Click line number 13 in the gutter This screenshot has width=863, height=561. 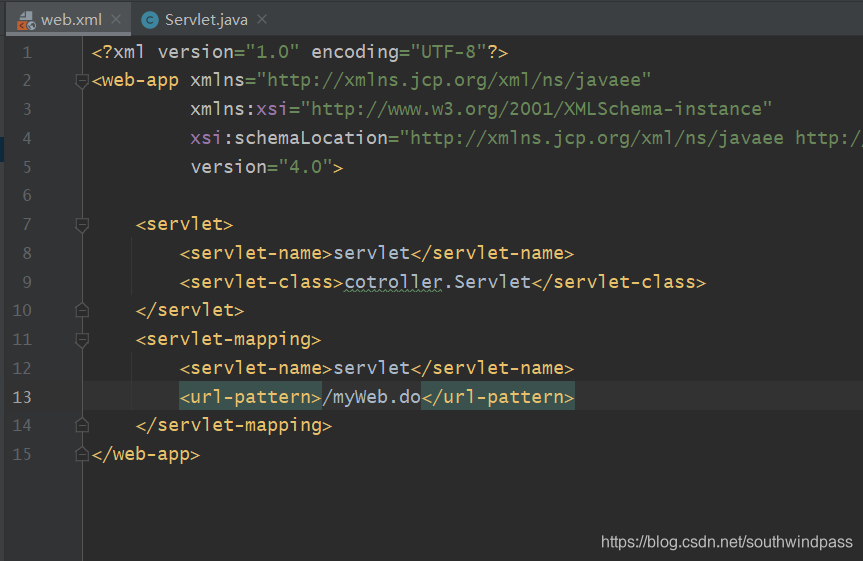(x=22, y=397)
